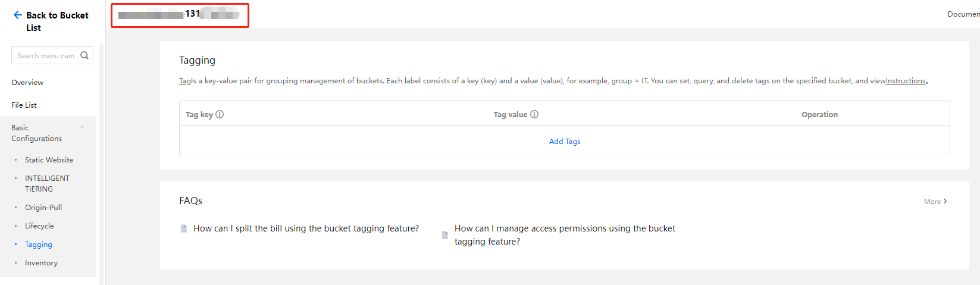The width and height of the screenshot is (980, 285).
Task: Click the search magnifier icon in sidebar
Action: click(84, 55)
